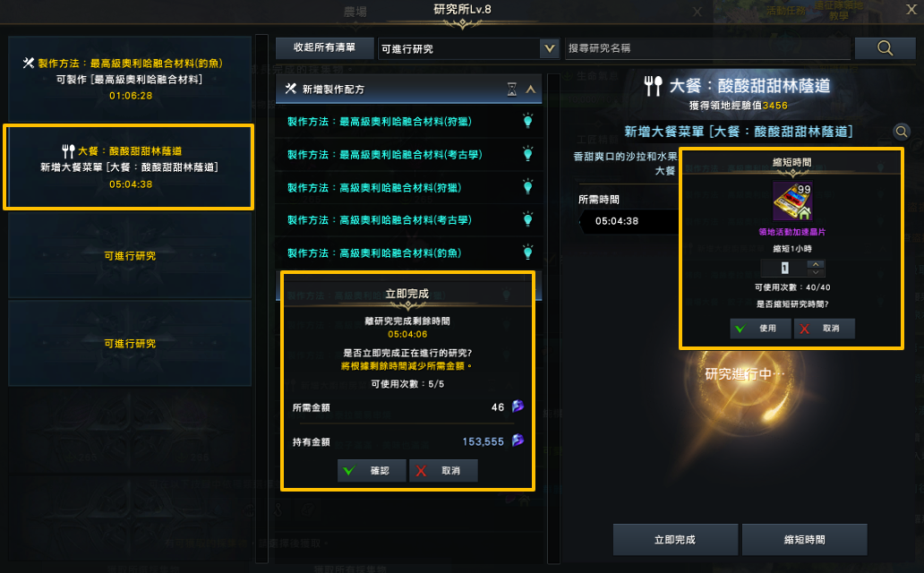924x573 pixels.
Task: Click the bottom 縮短時間 button
Action: point(804,539)
